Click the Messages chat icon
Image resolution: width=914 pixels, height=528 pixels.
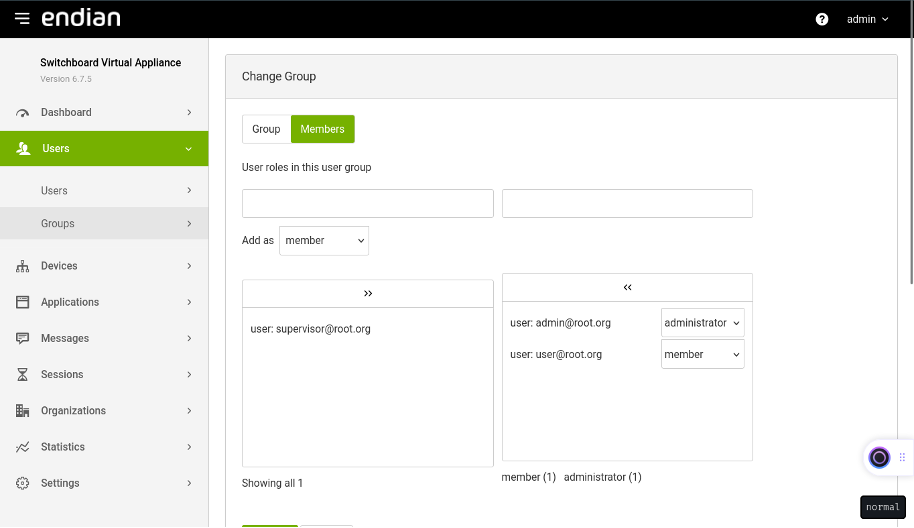pyautogui.click(x=22, y=338)
